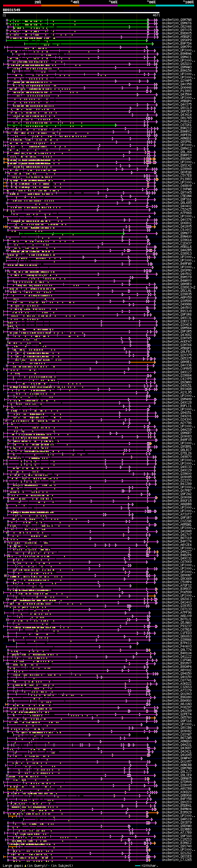Click the UniRef100_C3VPW8 label
This screenshot has height=868, width=197.
[x=177, y=189]
